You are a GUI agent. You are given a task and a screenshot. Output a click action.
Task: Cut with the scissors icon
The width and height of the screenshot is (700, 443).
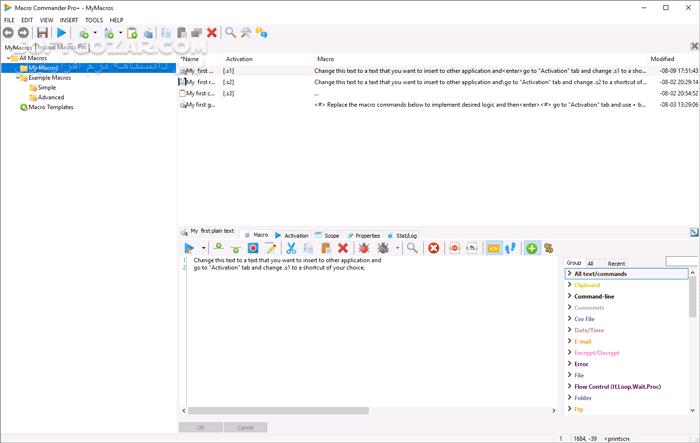point(292,248)
